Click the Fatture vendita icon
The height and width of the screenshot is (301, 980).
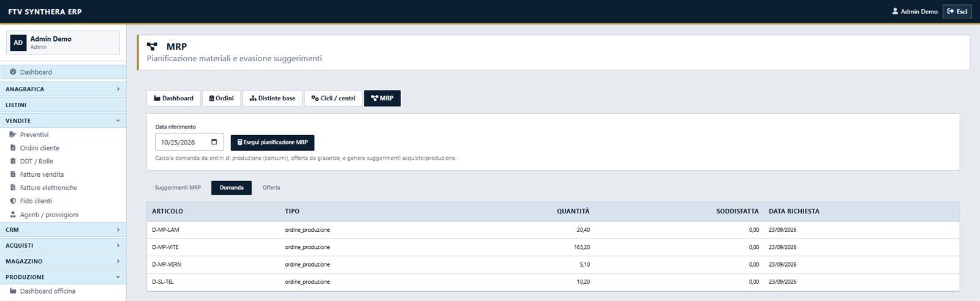(x=13, y=174)
